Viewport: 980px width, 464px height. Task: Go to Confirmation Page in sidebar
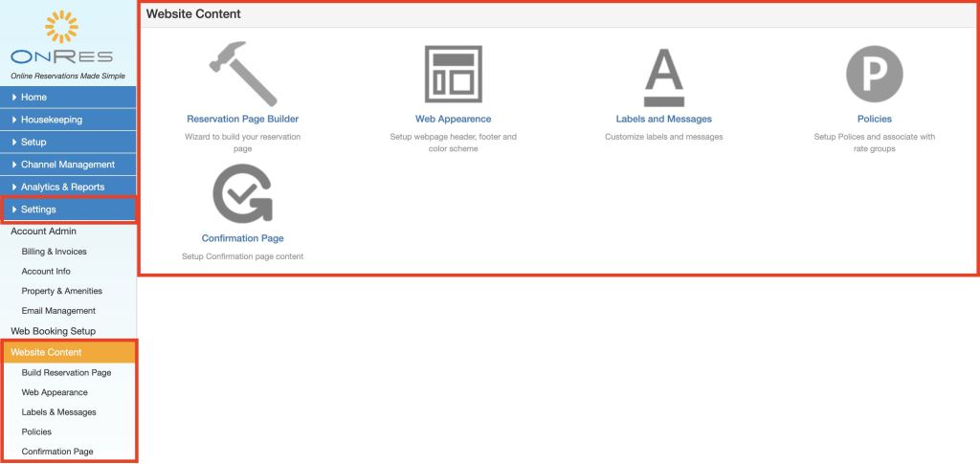(x=56, y=453)
